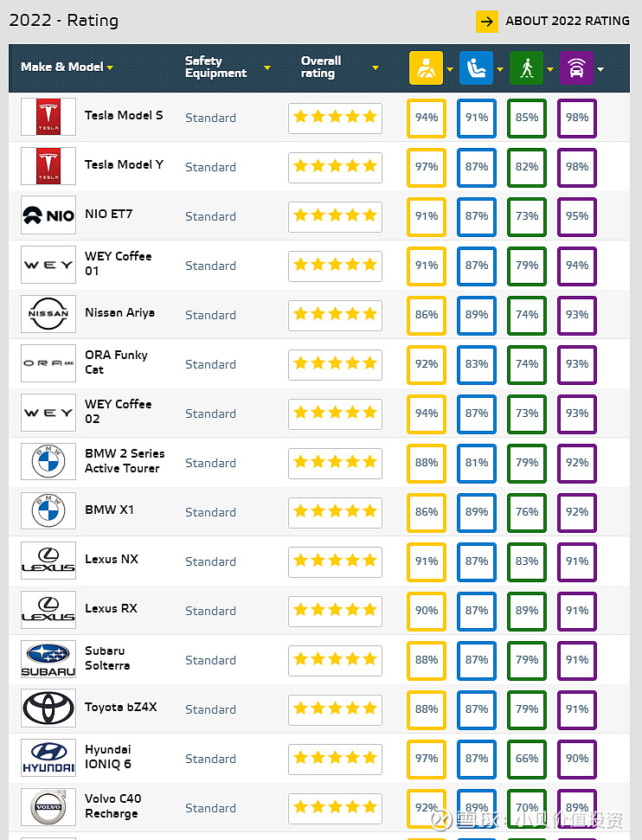Click the yellow Adult Occupant icon
The height and width of the screenshot is (840, 642).
click(426, 67)
